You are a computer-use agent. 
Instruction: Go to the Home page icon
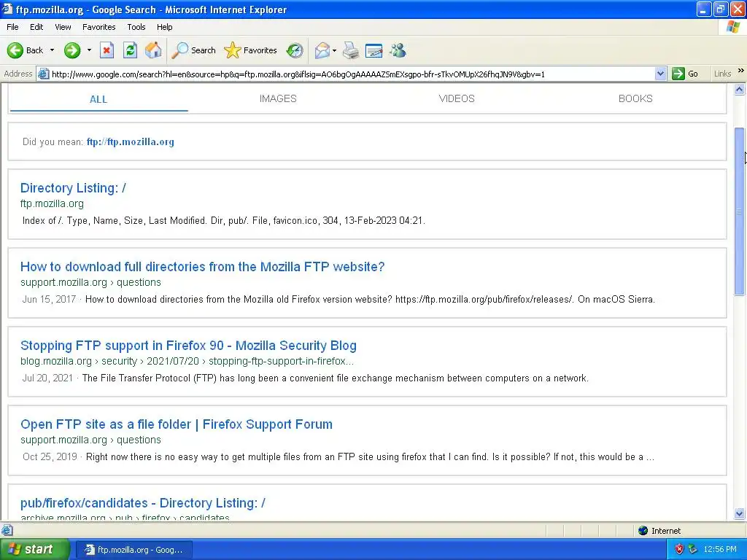pos(153,50)
